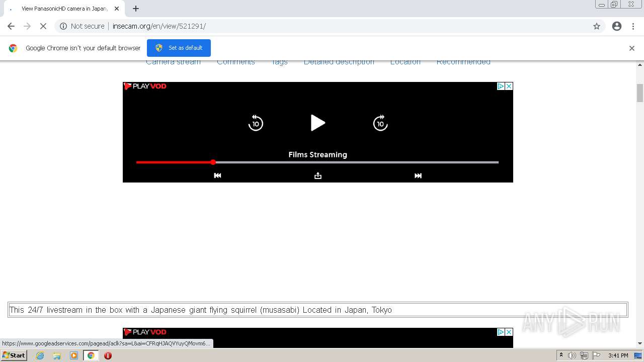
Task: Click the lower PlayVOD logo
Action: tap(145, 332)
